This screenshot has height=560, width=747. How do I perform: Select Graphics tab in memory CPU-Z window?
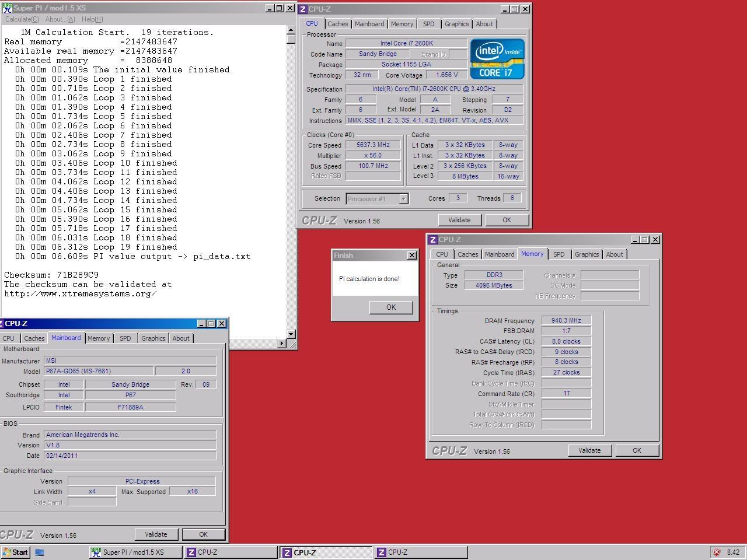[x=587, y=254]
